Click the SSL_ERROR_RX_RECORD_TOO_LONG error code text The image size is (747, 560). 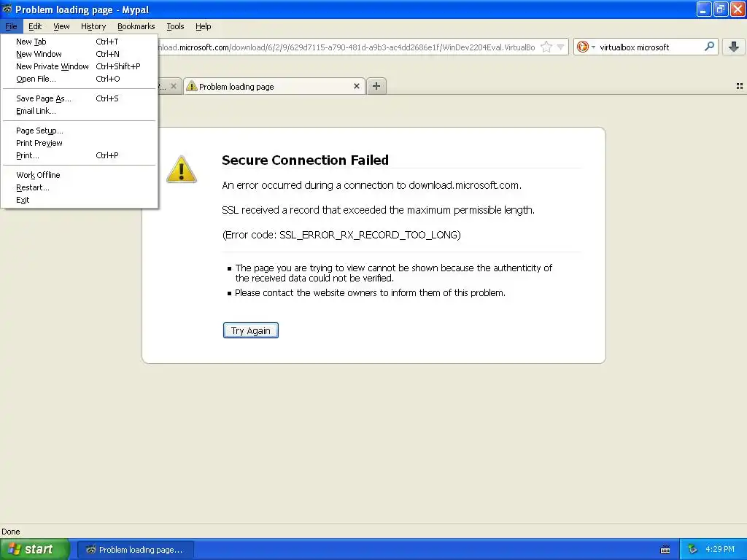coord(368,235)
